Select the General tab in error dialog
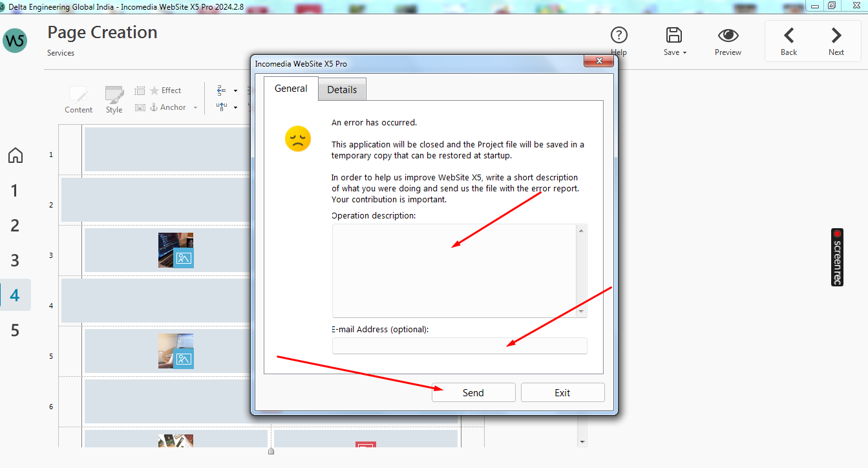The height and width of the screenshot is (468, 868). (x=291, y=89)
